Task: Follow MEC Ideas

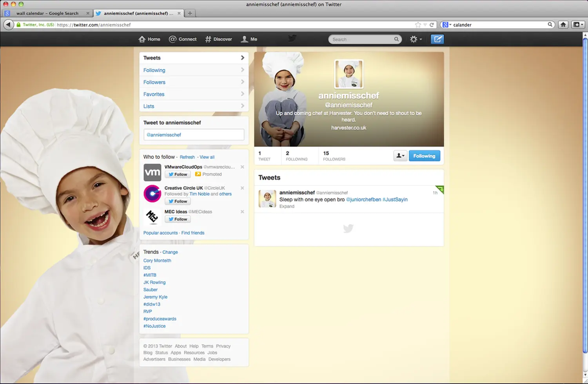Action: pos(178,219)
